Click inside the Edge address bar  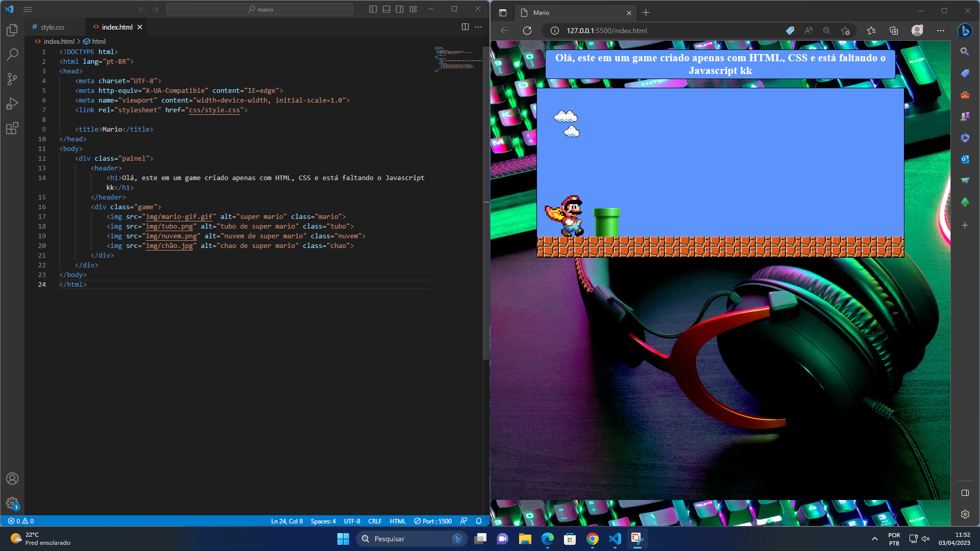pyautogui.click(x=638, y=31)
